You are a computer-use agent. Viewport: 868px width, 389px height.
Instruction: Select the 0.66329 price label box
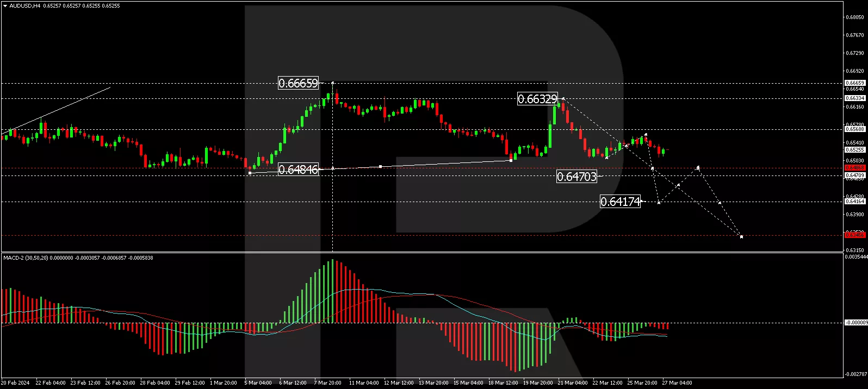click(x=537, y=99)
